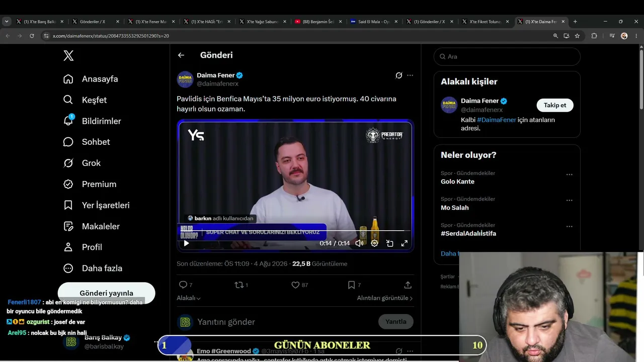Expand the Alakalı sort dropdown
The width and height of the screenshot is (644, 362).
pyautogui.click(x=189, y=298)
